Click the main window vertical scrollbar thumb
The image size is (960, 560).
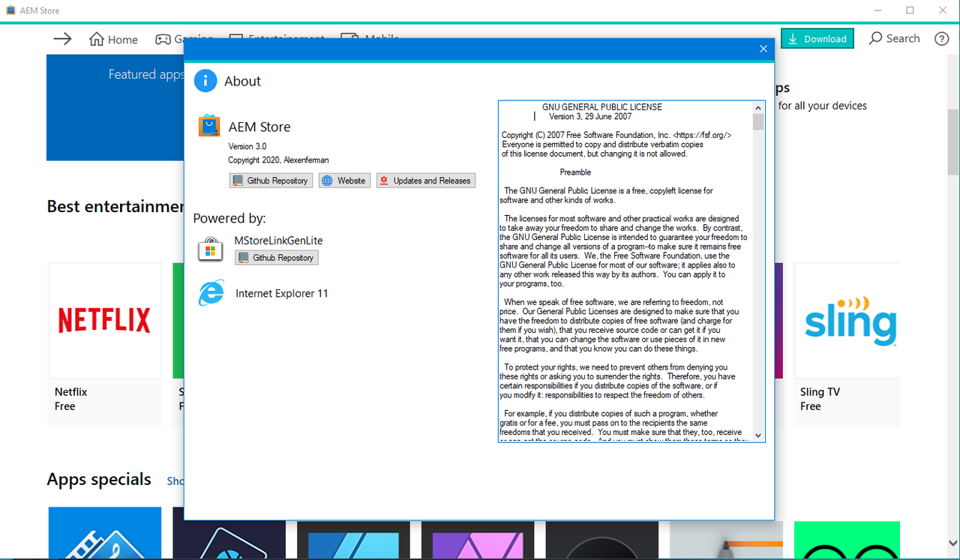(953, 142)
